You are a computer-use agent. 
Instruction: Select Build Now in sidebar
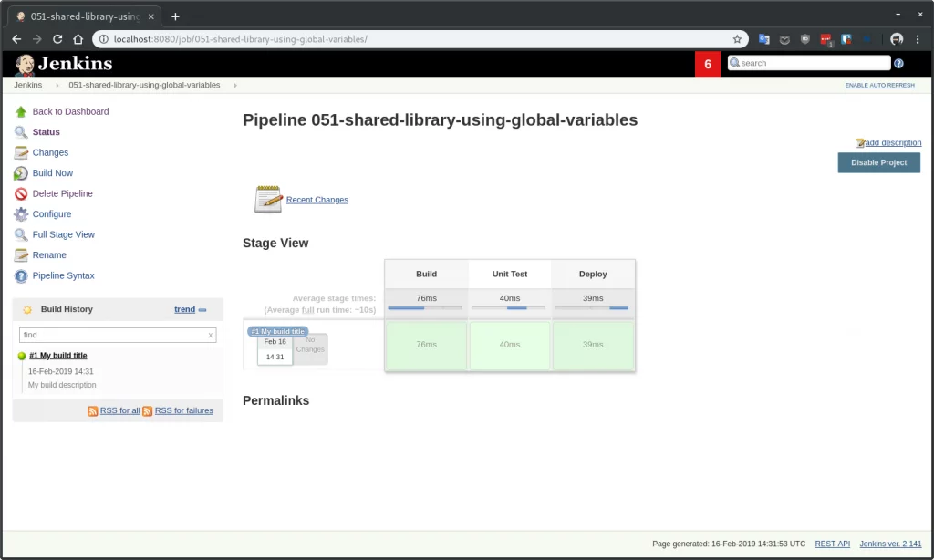point(53,173)
